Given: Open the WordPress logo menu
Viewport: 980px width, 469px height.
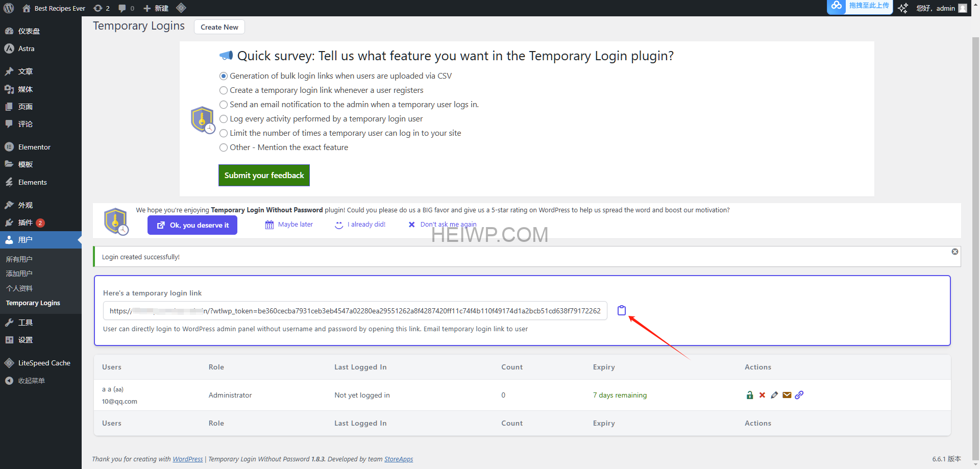Looking at the screenshot, I should pos(9,8).
